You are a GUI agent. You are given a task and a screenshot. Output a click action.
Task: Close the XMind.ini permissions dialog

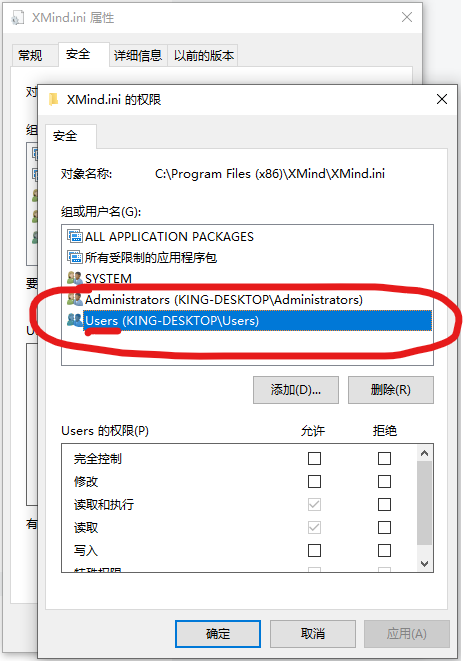pos(442,99)
